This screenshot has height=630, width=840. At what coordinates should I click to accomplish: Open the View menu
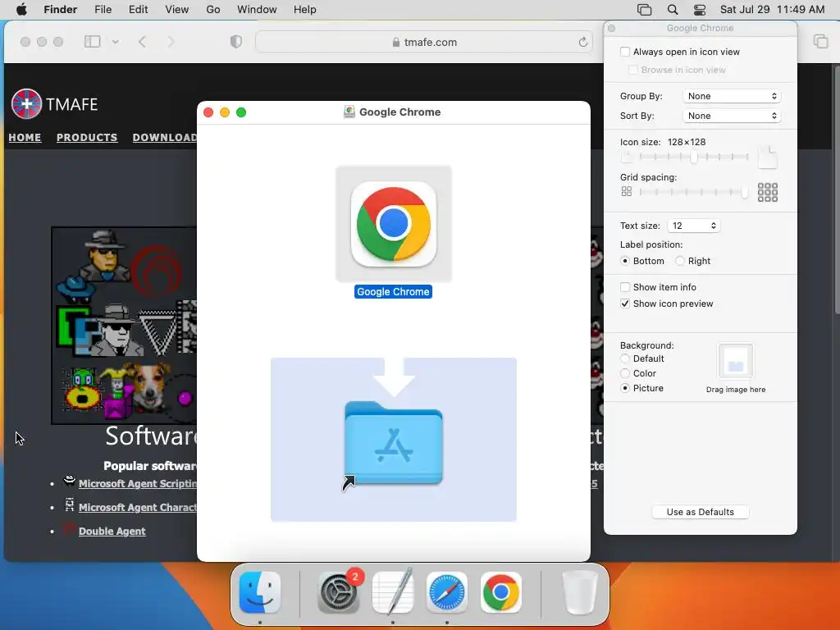point(177,10)
